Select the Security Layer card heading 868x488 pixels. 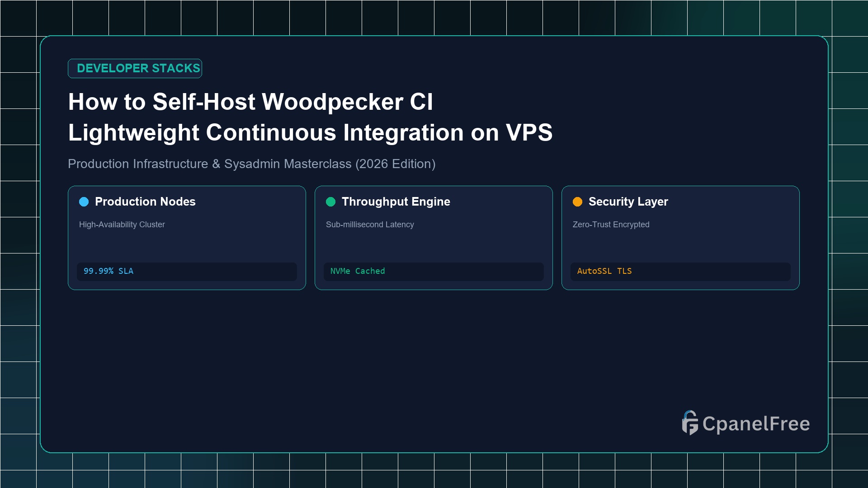pyautogui.click(x=628, y=202)
